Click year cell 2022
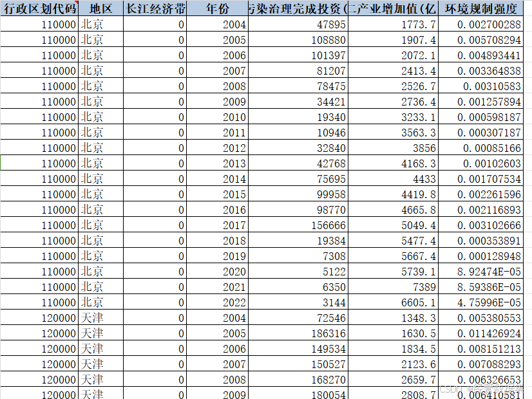Viewport: 532px width, 399px height. (217, 302)
